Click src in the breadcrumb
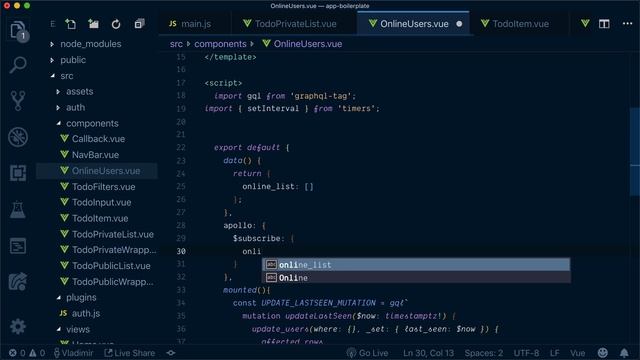Viewport: 640px width, 360px height. (x=176, y=44)
